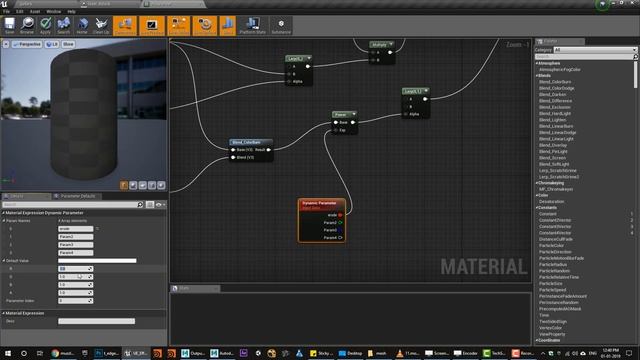
Task: Select Blend_Overlay in the palette
Action: [553, 145]
